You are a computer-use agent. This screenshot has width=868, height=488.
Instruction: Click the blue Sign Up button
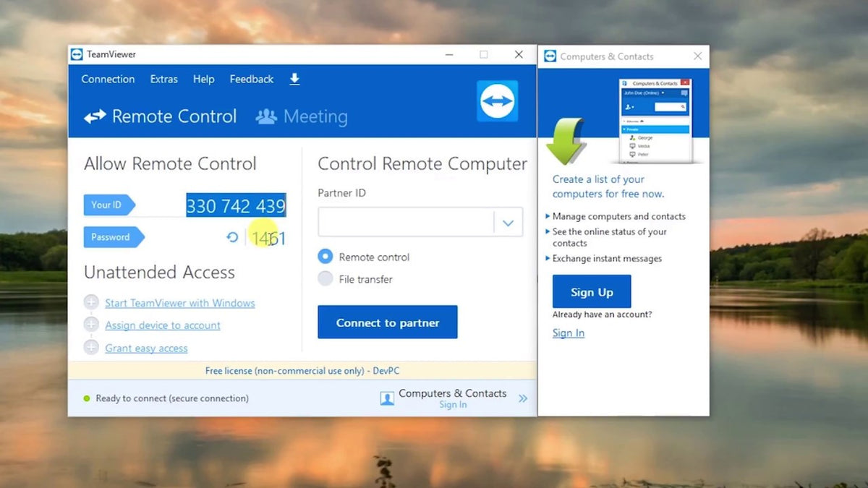[592, 292]
